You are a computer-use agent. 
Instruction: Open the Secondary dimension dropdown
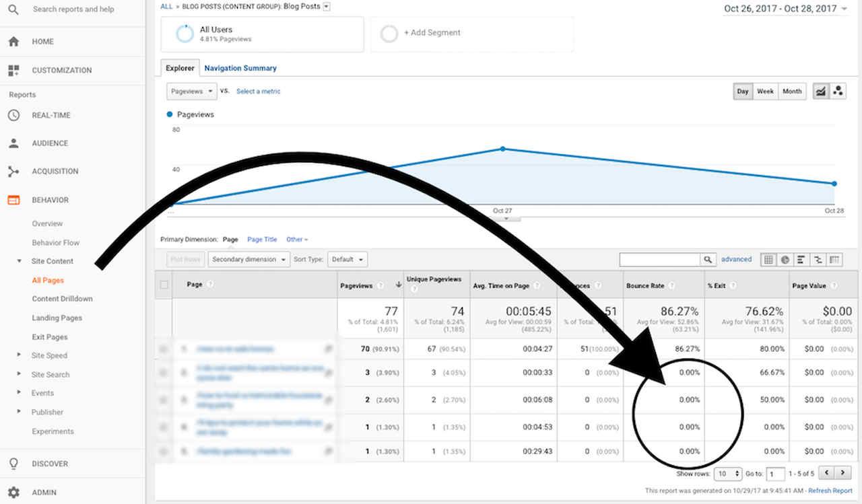pos(248,259)
